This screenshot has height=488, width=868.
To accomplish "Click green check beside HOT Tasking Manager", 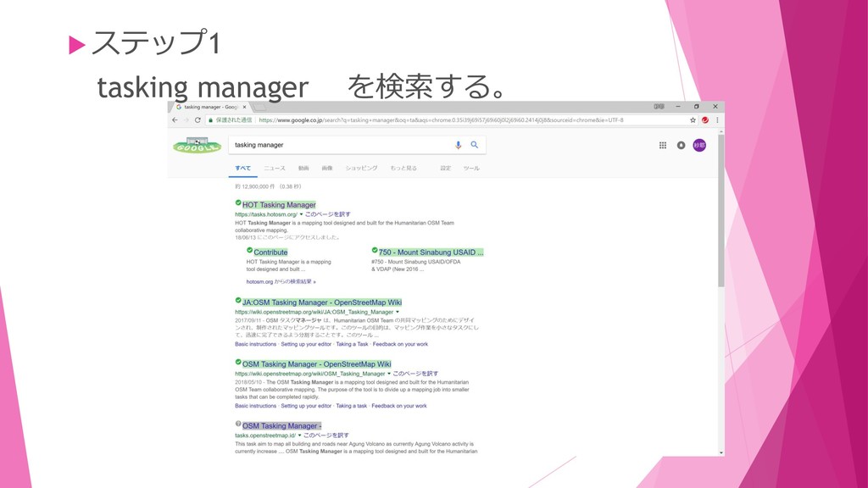I will pyautogui.click(x=238, y=203).
